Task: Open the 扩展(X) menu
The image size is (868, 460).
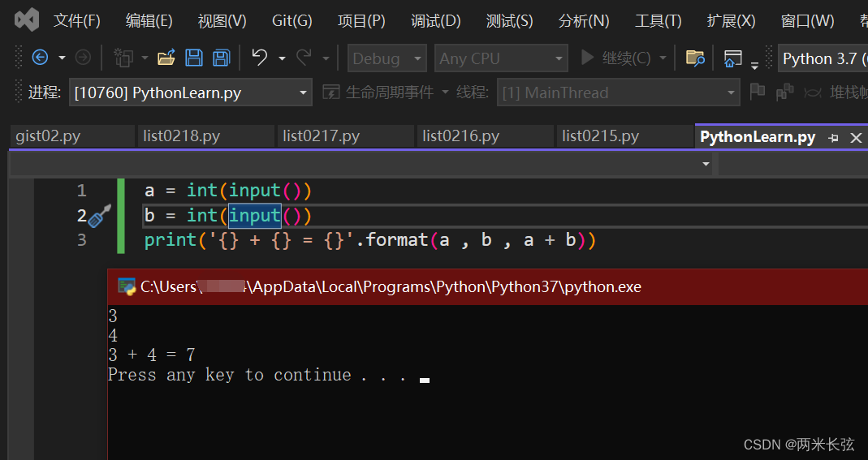Action: coord(731,21)
